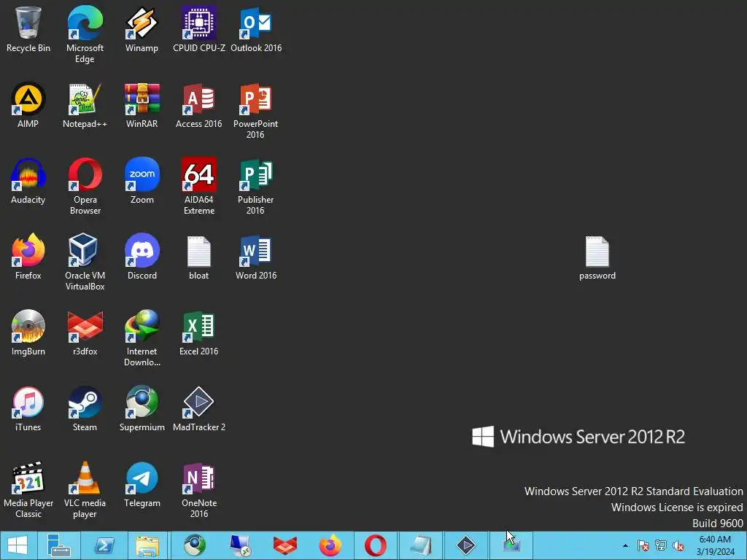
Task: Select the ImgBurn desktop shortcut
Action: pyautogui.click(x=28, y=332)
